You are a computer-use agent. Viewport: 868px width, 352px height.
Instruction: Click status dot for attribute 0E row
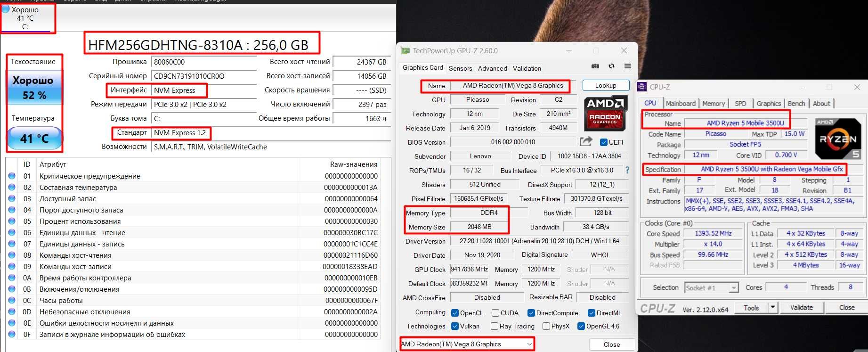coord(12,323)
